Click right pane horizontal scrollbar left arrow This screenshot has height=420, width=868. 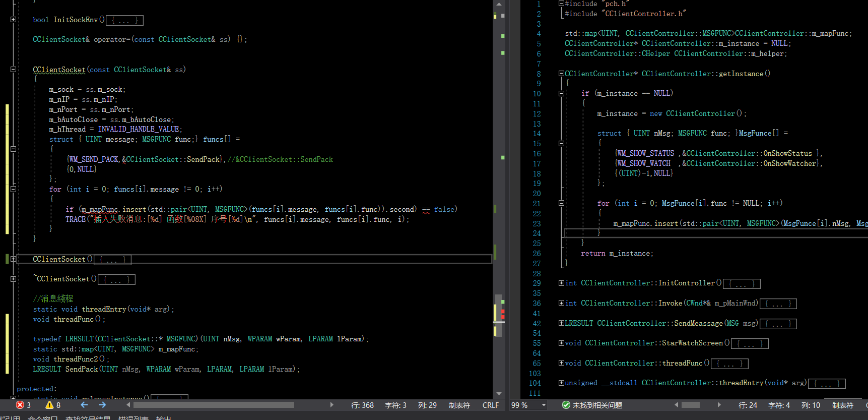[676, 405]
